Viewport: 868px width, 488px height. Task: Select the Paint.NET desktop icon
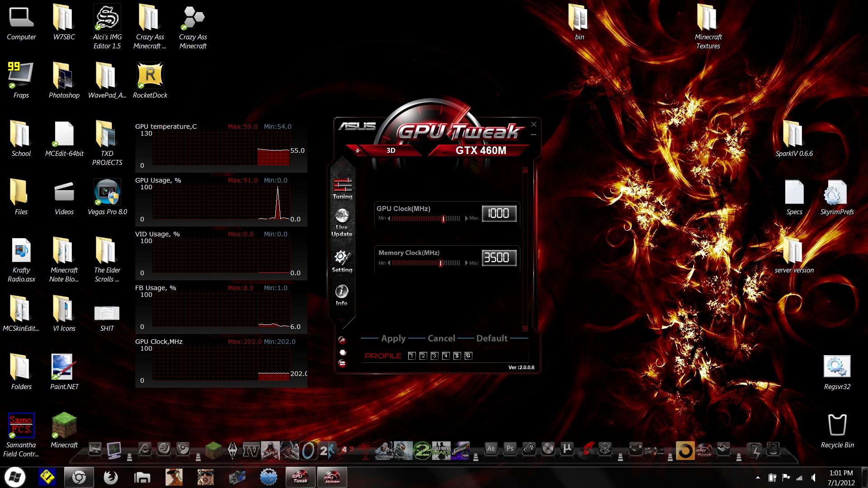point(64,371)
